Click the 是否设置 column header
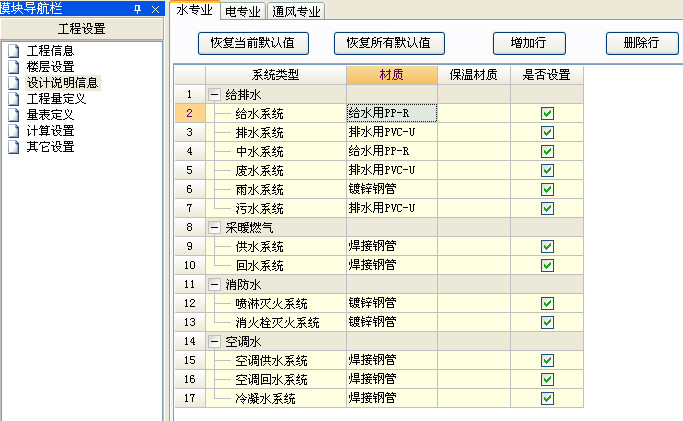This screenshot has width=683, height=421. pyautogui.click(x=547, y=75)
